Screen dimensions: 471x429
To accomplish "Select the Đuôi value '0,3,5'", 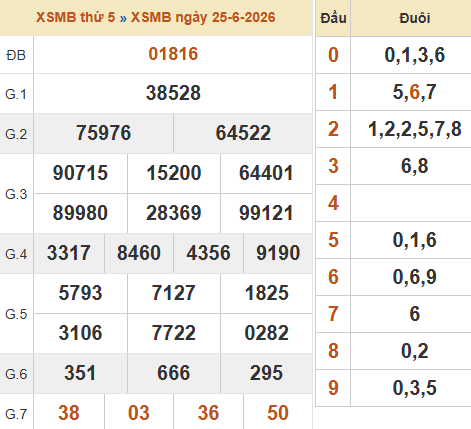I will click(x=415, y=388).
